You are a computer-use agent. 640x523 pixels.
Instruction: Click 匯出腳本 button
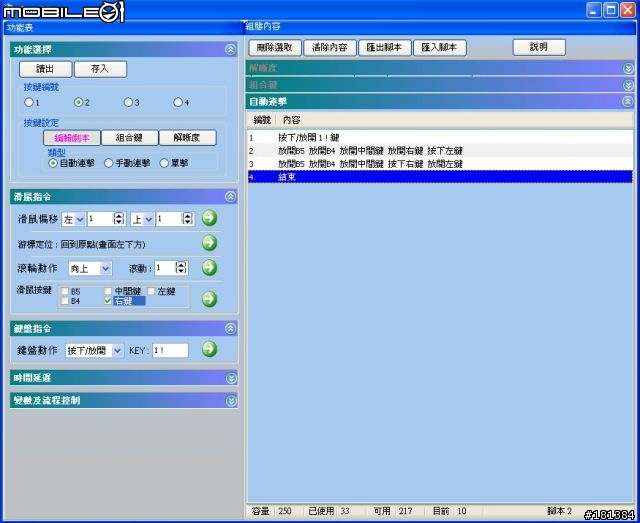coord(384,48)
